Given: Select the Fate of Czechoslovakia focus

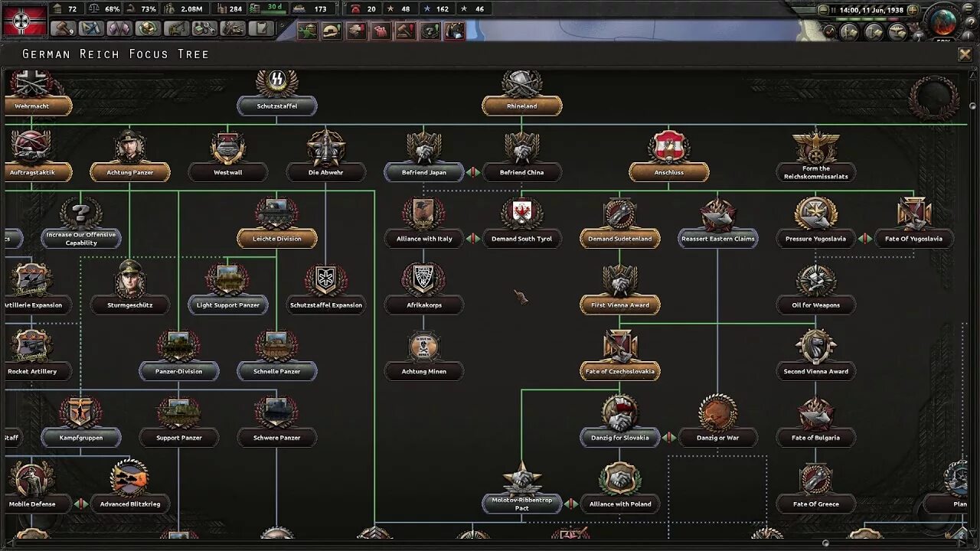Looking at the screenshot, I should pos(620,371).
